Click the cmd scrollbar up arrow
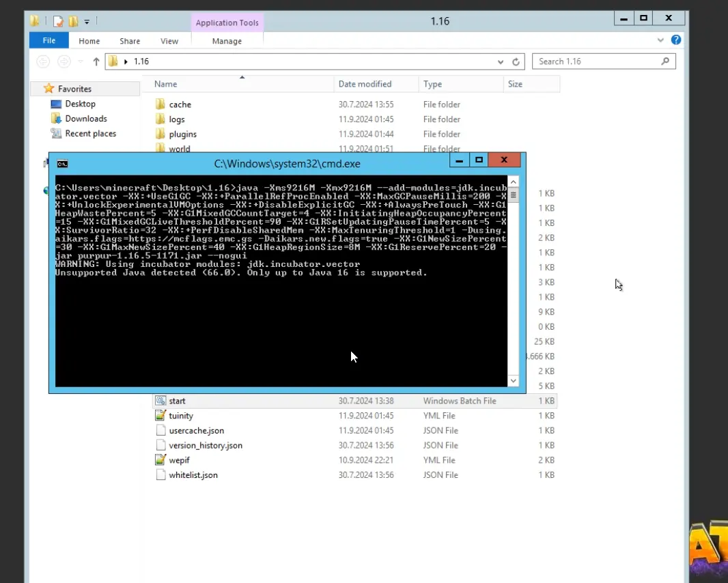 click(513, 182)
